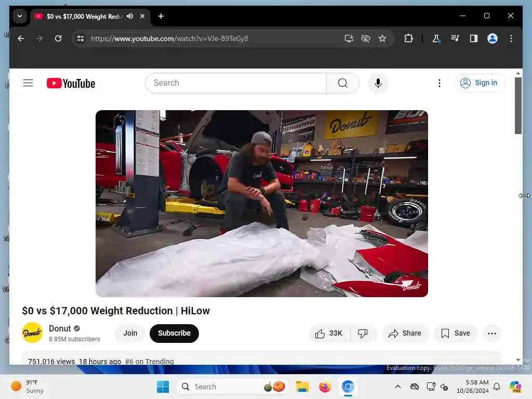Click the cloud sync icon in system tray
Viewport: 532px width, 399px height.
click(414, 387)
